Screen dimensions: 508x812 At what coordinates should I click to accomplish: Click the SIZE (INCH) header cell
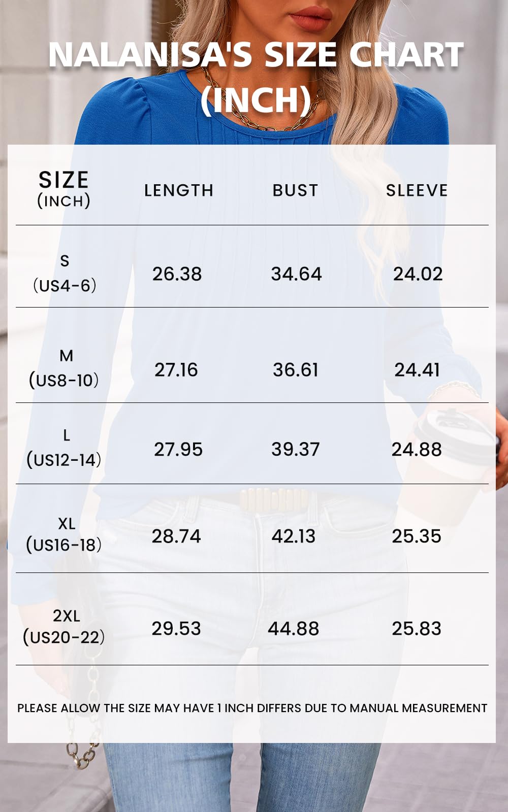point(64,189)
